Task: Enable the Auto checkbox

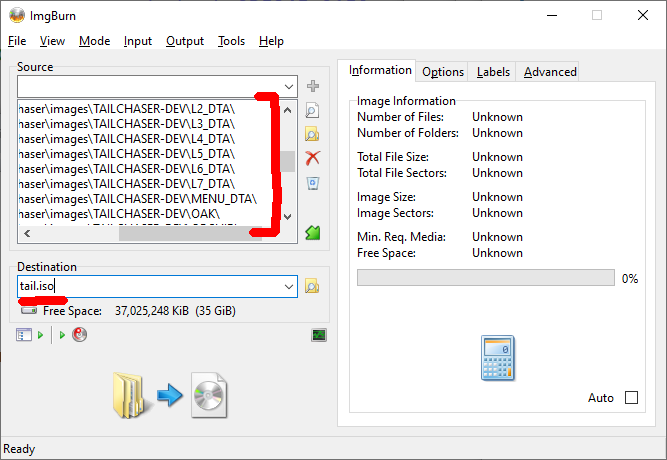Action: click(x=631, y=398)
